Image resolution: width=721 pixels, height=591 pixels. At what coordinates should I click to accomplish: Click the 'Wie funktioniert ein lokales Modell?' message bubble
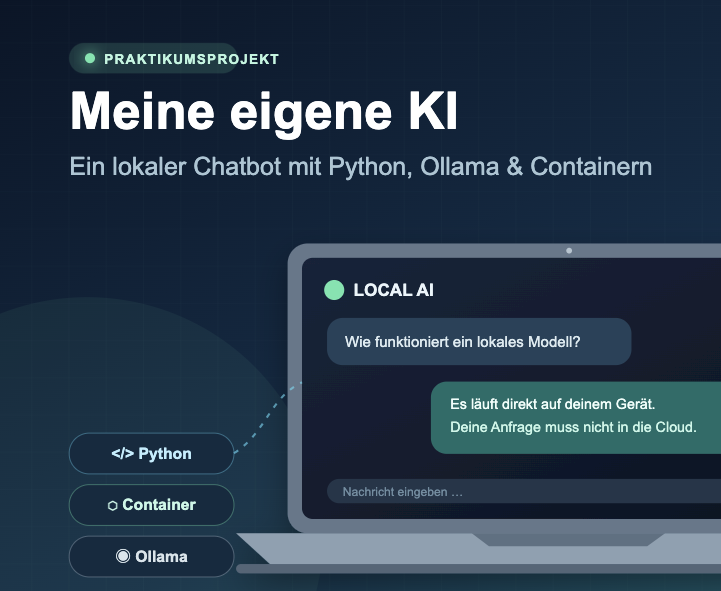coord(479,342)
